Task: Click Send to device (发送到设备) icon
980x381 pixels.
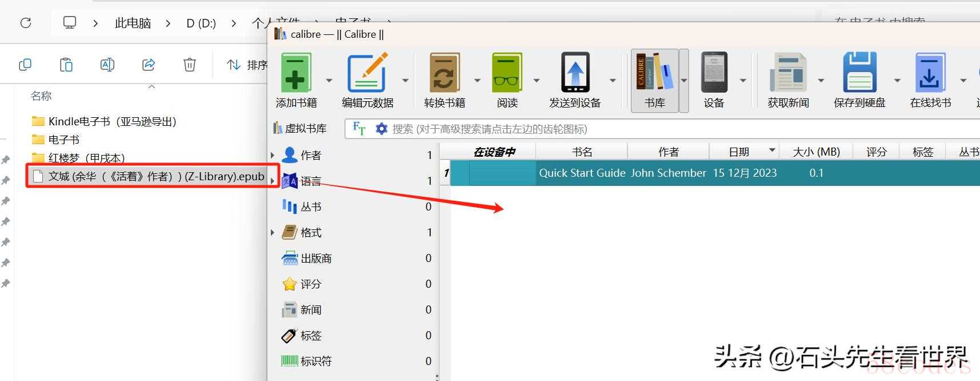Action: coord(575,73)
